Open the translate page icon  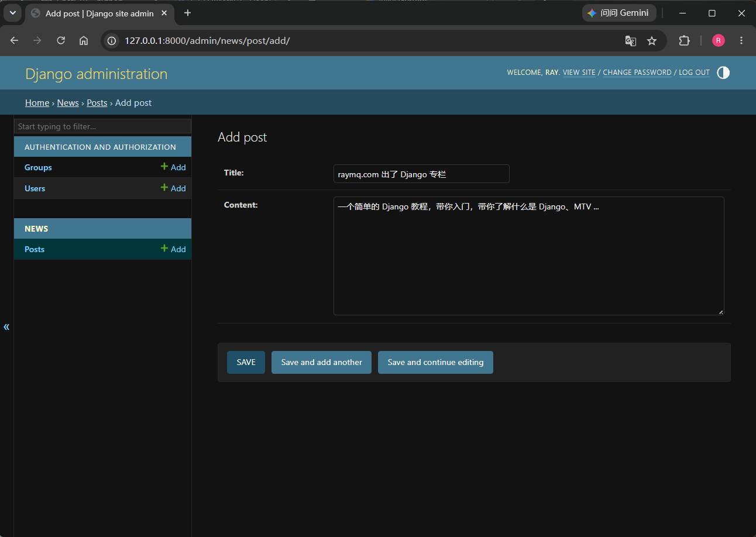point(630,40)
